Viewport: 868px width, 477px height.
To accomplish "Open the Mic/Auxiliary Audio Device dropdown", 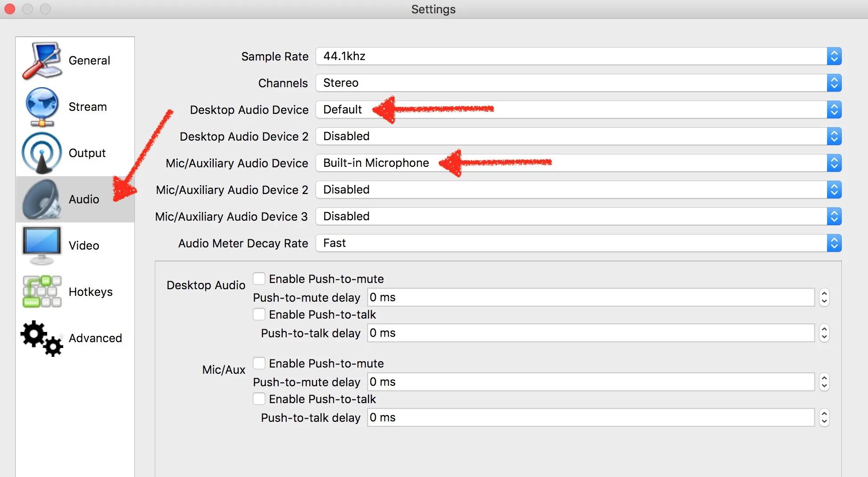I will point(578,163).
